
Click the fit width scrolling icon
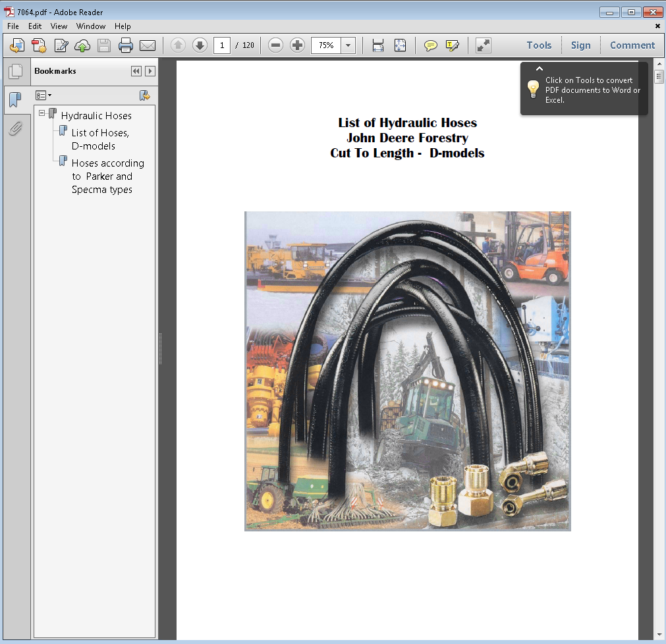[377, 45]
